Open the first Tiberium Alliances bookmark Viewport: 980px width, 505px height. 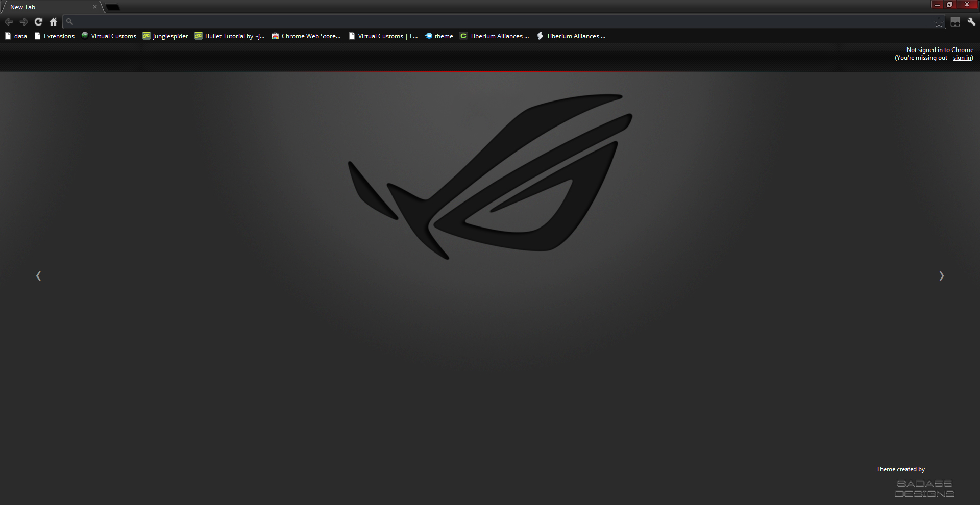coord(495,36)
